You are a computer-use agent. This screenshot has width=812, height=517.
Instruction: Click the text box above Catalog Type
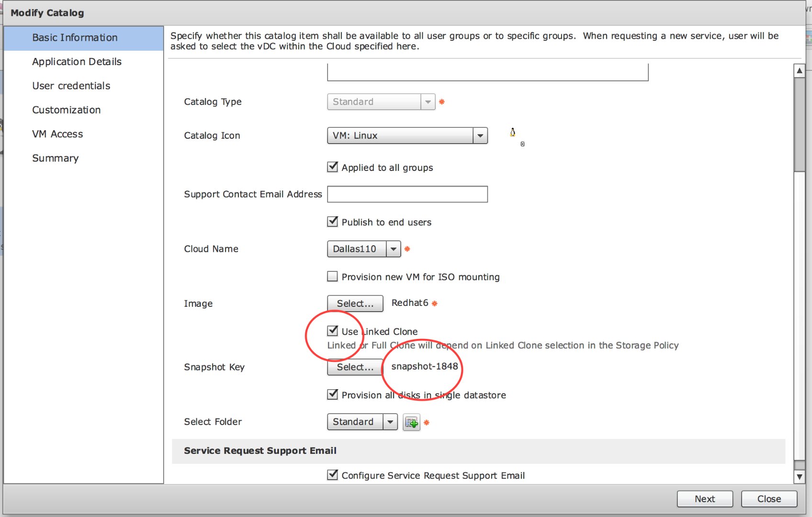click(x=488, y=72)
